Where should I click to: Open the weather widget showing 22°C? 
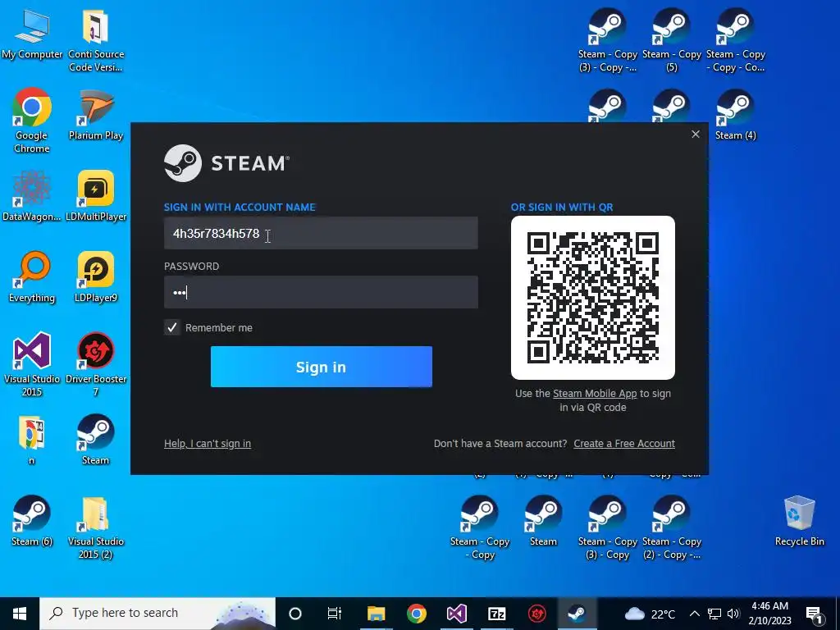click(x=650, y=614)
